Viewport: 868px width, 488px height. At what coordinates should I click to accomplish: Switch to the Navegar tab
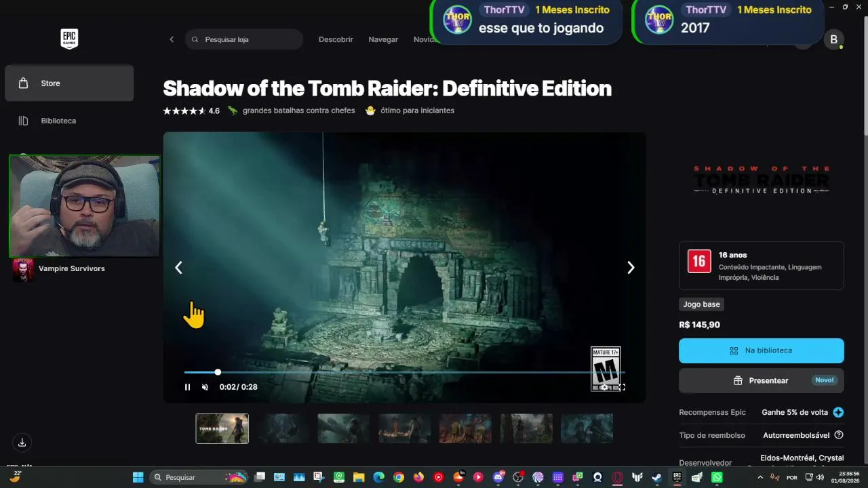(383, 39)
